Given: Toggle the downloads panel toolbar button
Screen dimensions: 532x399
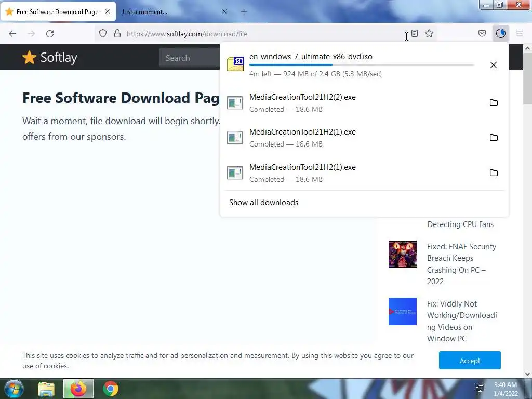Looking at the screenshot, I should (501, 33).
